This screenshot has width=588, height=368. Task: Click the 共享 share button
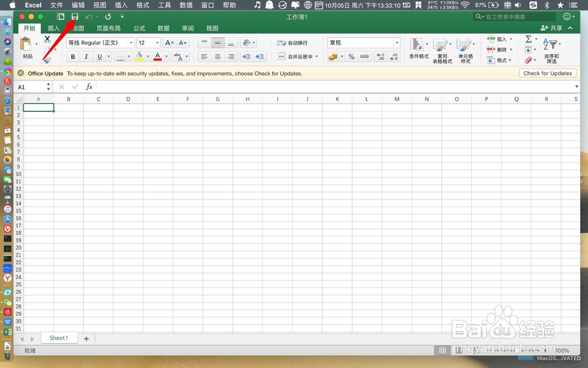[552, 28]
